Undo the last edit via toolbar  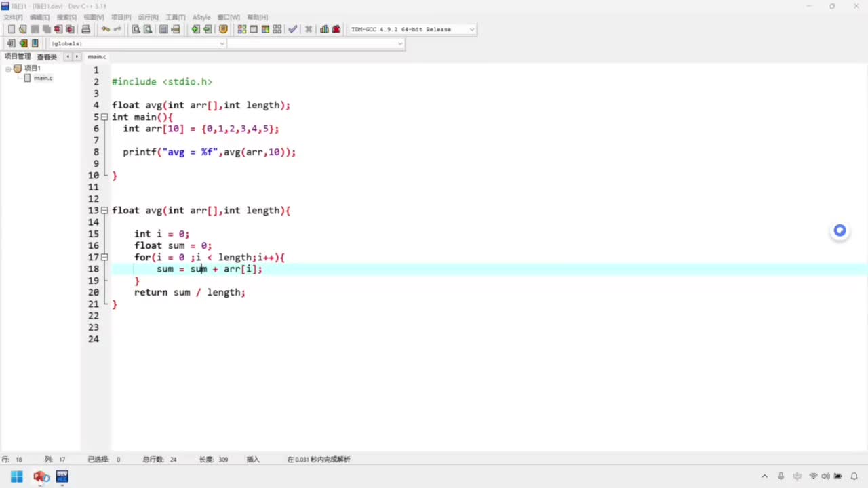pos(105,29)
